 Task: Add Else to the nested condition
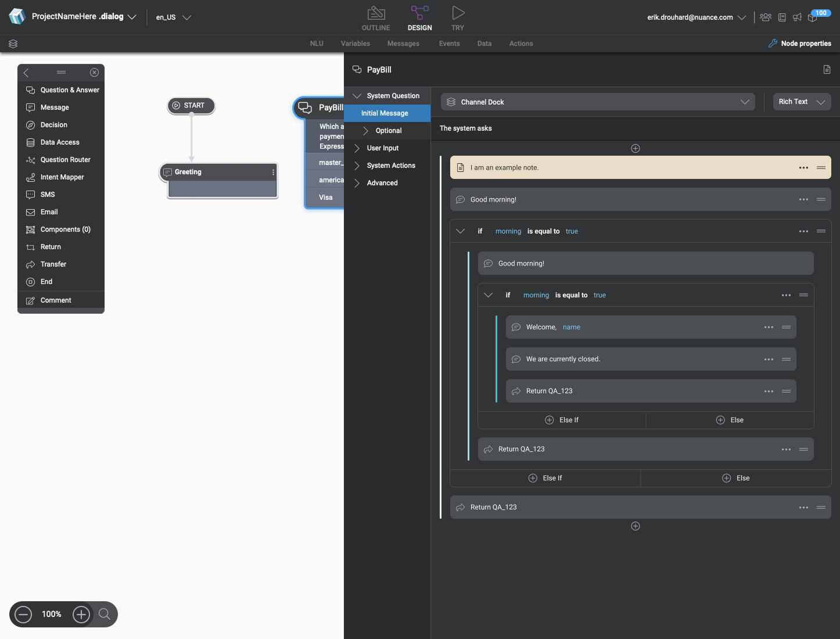pos(730,420)
